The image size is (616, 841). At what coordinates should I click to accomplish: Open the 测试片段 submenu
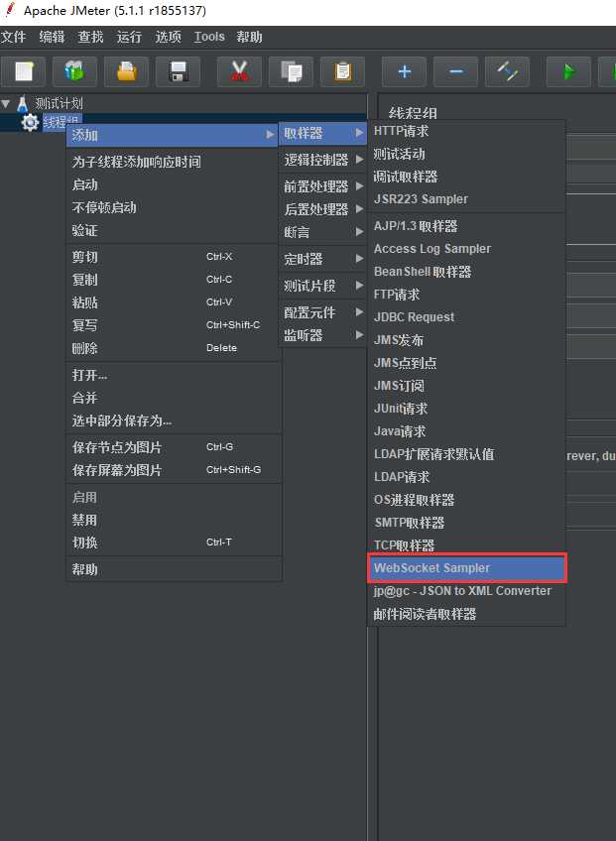pos(323,286)
